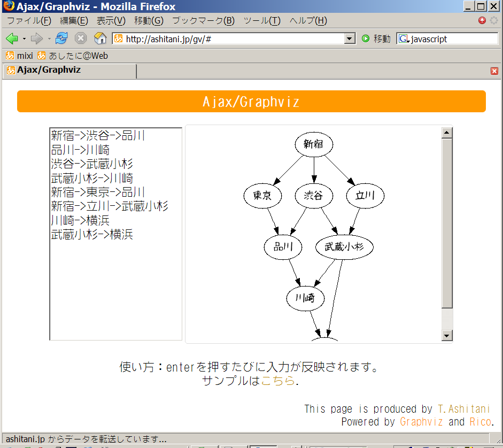Click the Forward arrow button
This screenshot has height=448, width=503.
pyautogui.click(x=36, y=39)
